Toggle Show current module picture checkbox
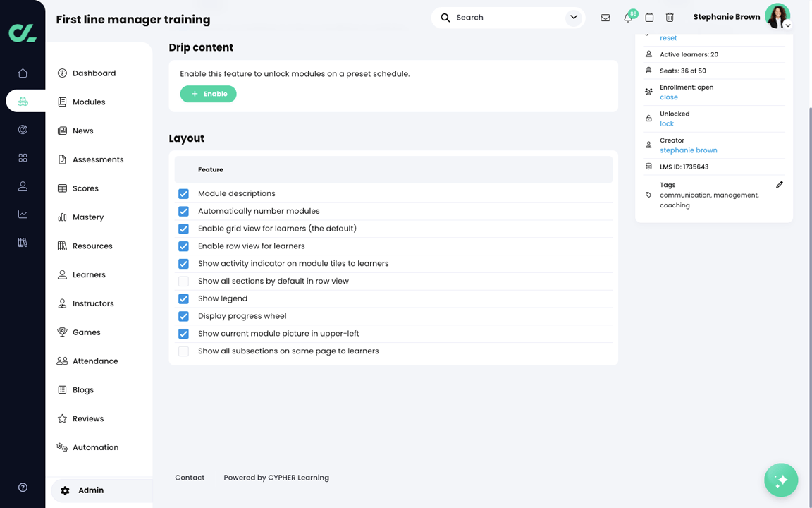 point(183,334)
